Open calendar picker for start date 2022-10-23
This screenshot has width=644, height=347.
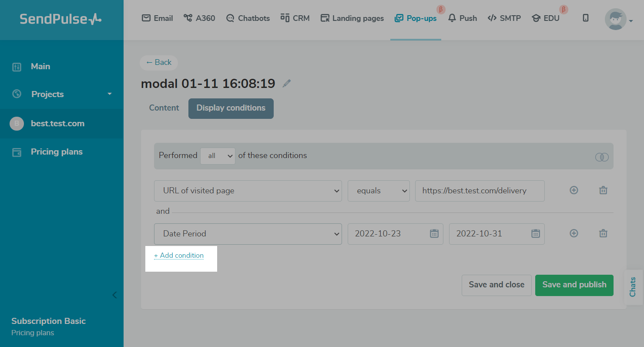pos(434,234)
